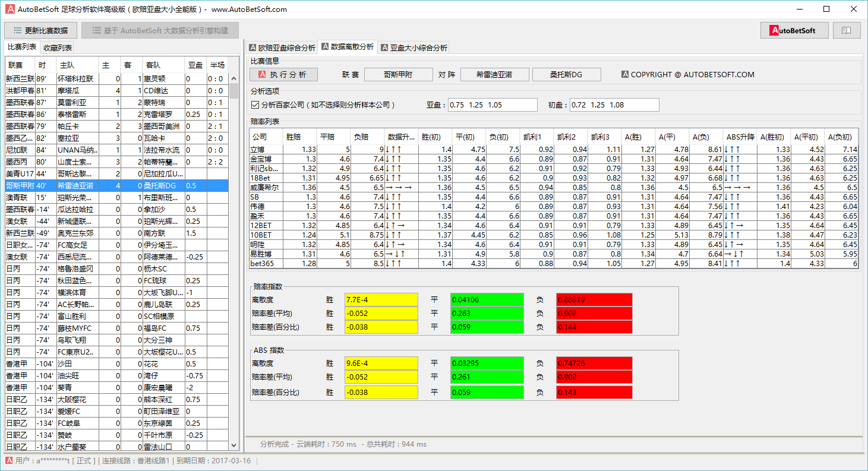This screenshot has height=471, width=868.
Task: Click ABS red 负 value 0.74726
Action: coord(594,363)
